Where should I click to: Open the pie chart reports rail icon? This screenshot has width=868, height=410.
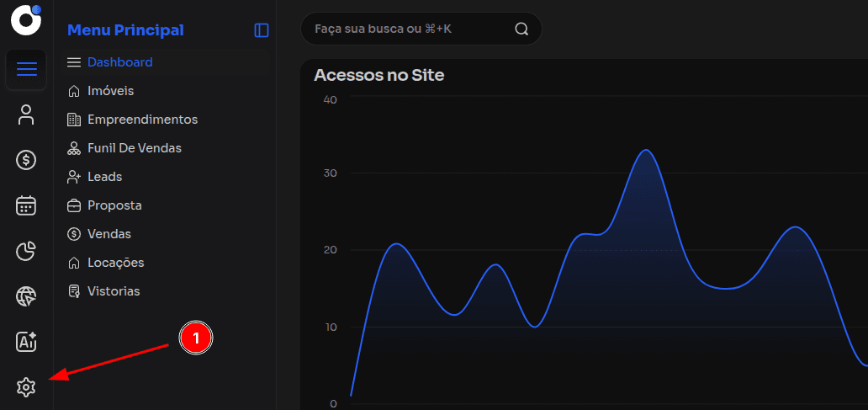(x=26, y=251)
